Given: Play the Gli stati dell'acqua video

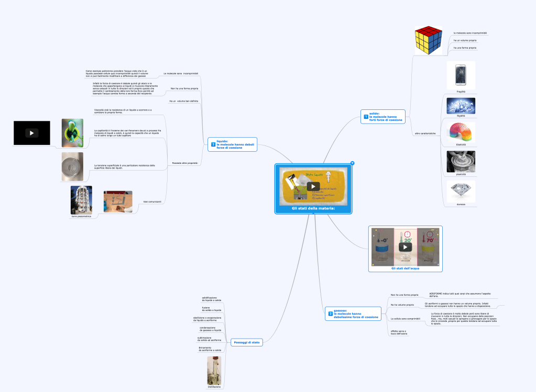Looking at the screenshot, I should (x=406, y=247).
